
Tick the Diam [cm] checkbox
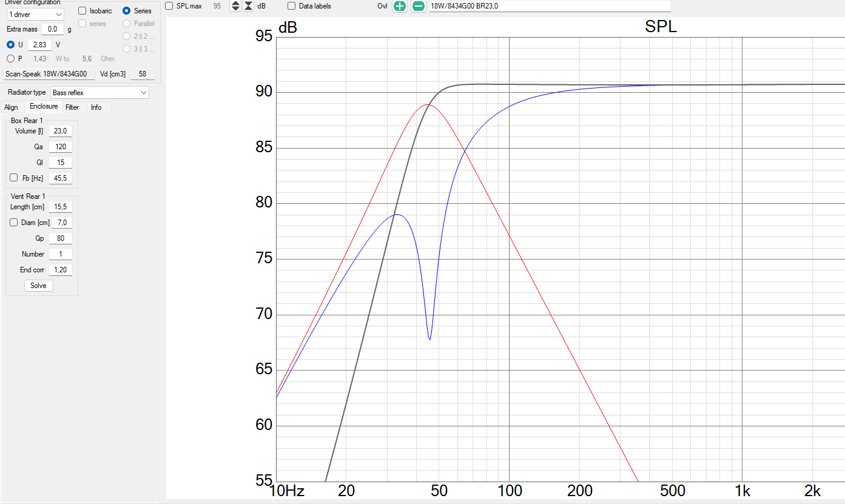point(14,223)
